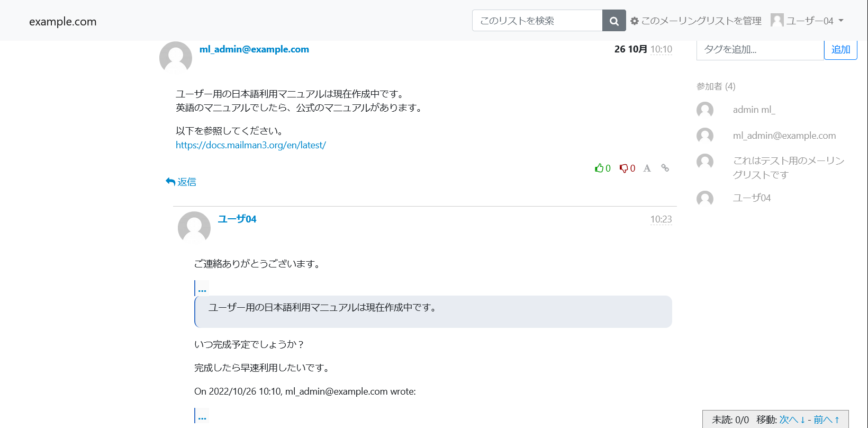Expand the ellipsis after the 'wrote:' line
Screen dimensions: 868x428
click(x=202, y=416)
